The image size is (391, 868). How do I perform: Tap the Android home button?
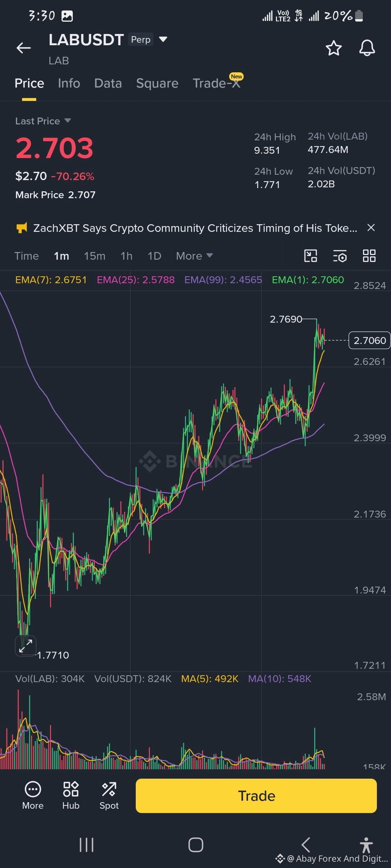point(195,845)
